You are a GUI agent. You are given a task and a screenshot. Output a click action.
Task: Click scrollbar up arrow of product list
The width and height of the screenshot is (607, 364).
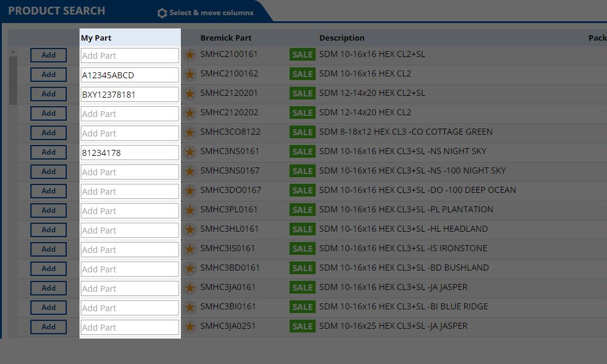click(13, 53)
